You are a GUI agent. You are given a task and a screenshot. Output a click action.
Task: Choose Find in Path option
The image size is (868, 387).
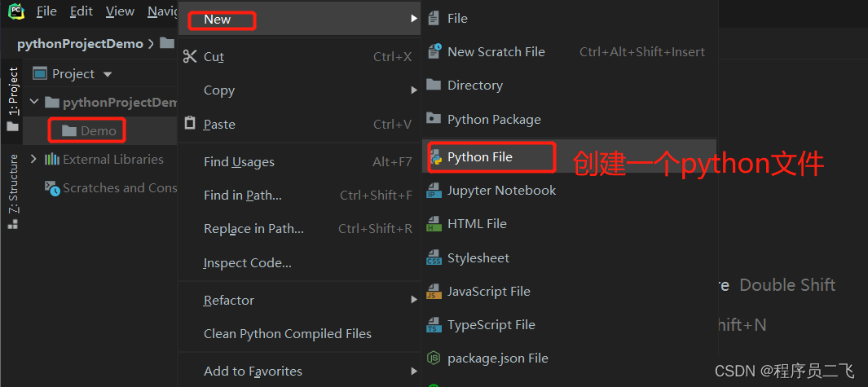pos(299,195)
